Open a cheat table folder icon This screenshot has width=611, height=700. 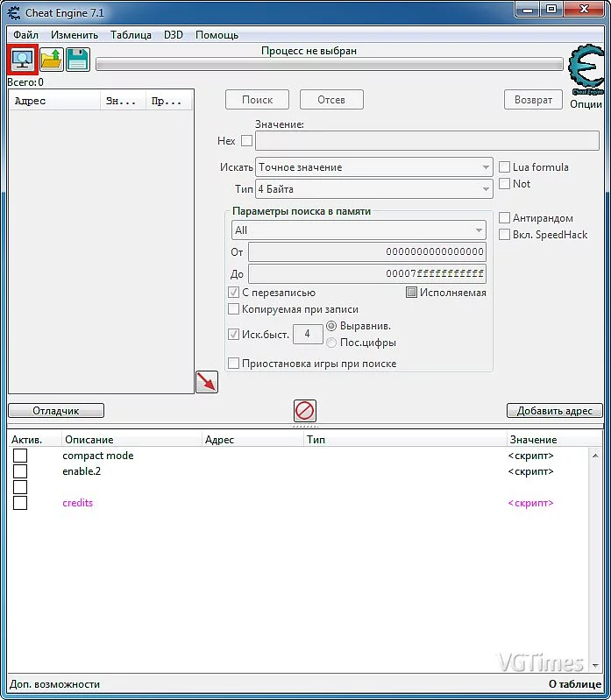pyautogui.click(x=52, y=60)
